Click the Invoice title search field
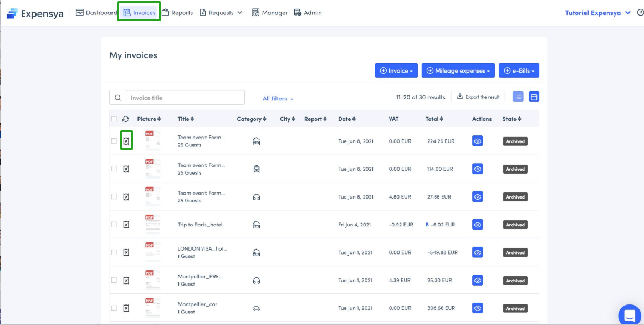This screenshot has width=644, height=325. tap(185, 98)
